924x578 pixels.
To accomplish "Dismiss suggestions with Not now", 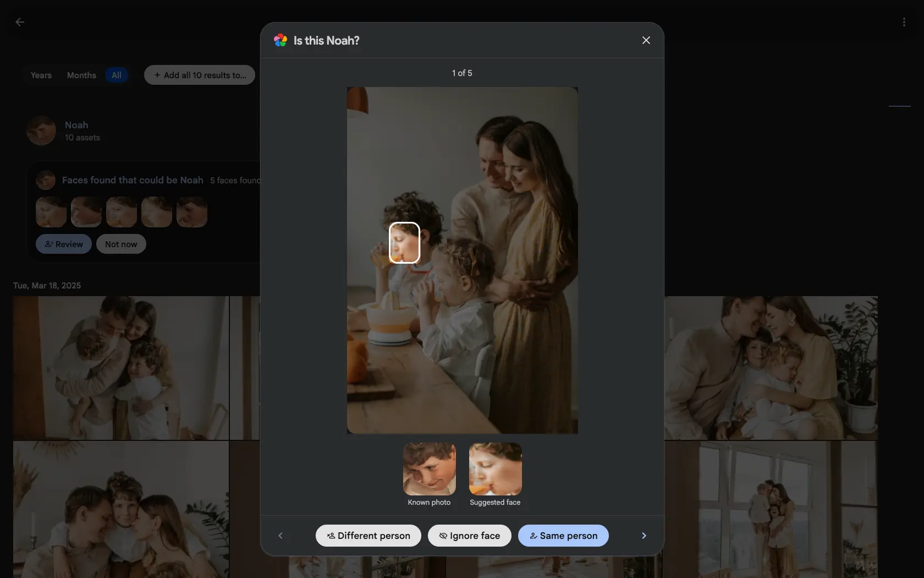I will 121,244.
